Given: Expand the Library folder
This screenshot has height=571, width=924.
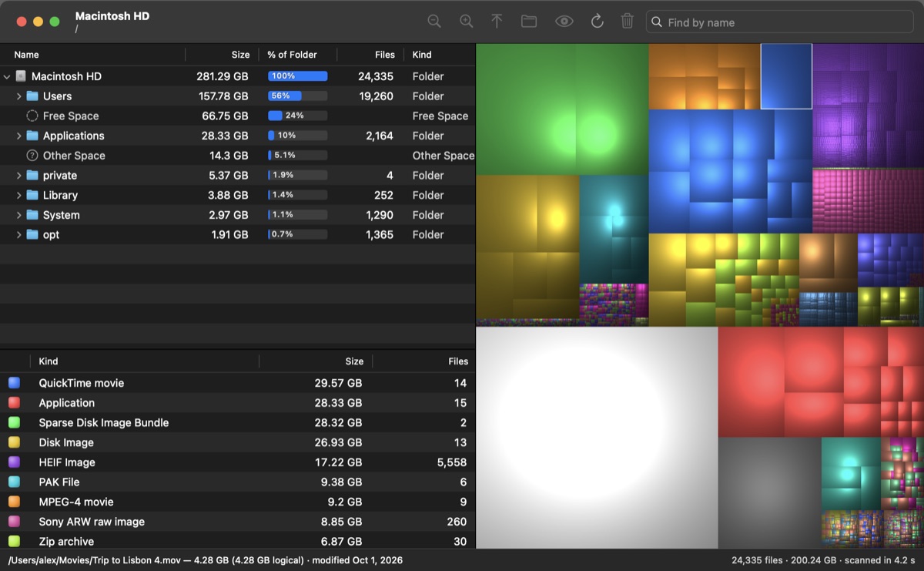Looking at the screenshot, I should pos(19,195).
